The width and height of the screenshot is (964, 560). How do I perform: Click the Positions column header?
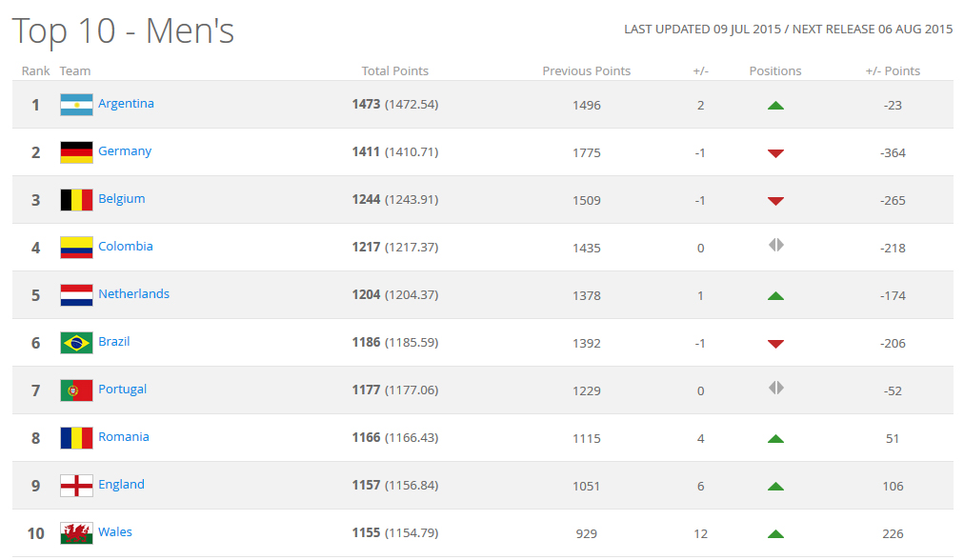tap(775, 71)
